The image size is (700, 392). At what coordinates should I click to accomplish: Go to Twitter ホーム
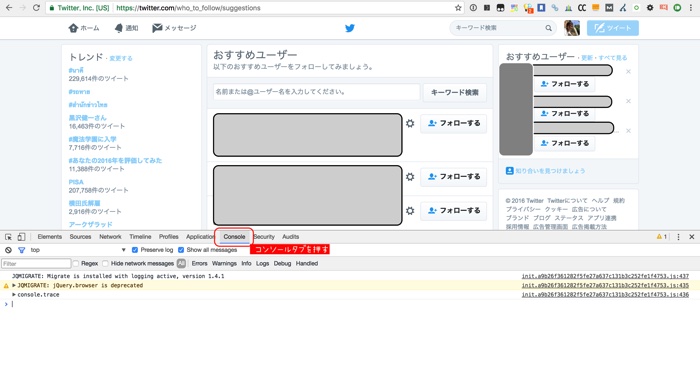click(84, 28)
